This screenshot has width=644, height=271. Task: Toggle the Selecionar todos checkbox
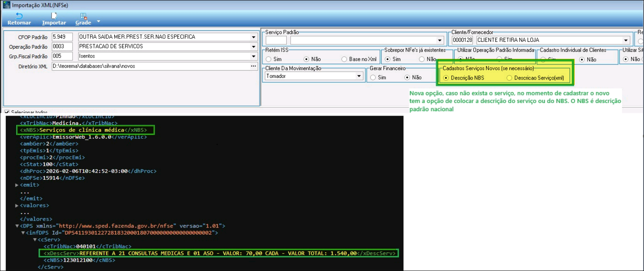point(7,112)
